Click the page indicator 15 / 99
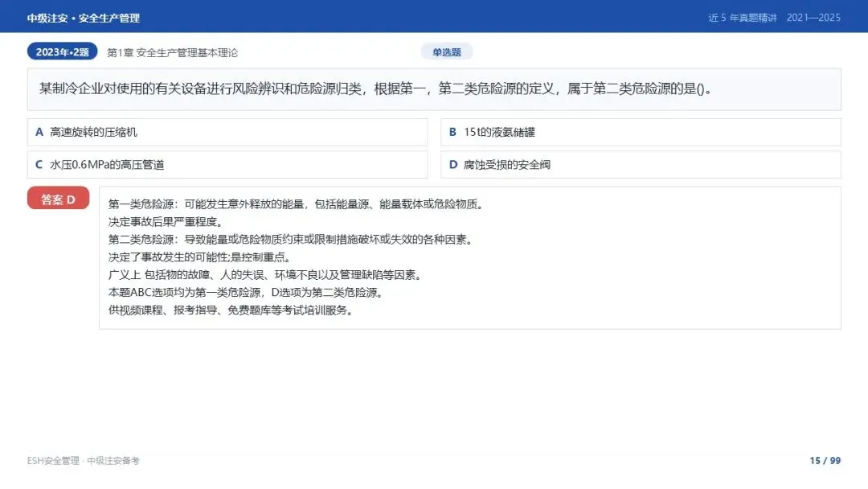The image size is (868, 489). (x=825, y=461)
